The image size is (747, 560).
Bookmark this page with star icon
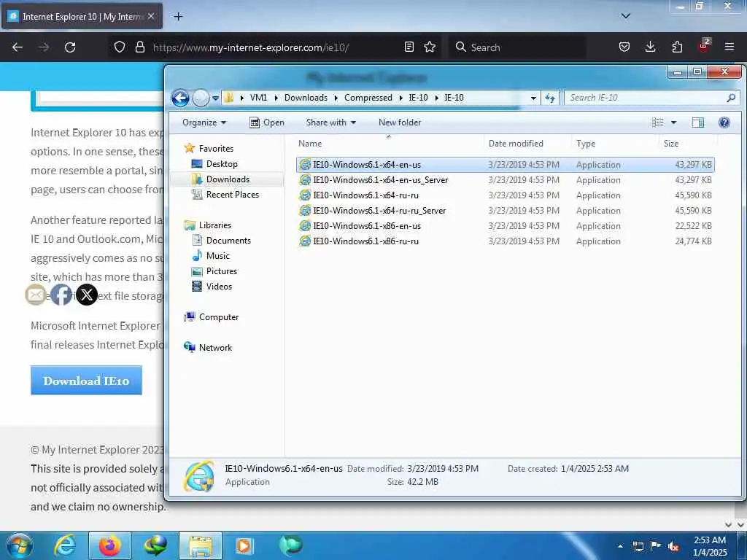430,47
